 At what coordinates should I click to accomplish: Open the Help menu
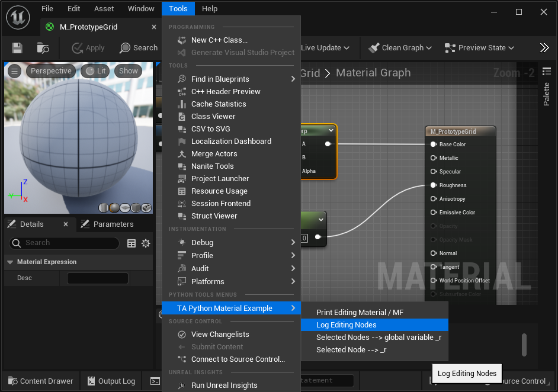[210, 8]
